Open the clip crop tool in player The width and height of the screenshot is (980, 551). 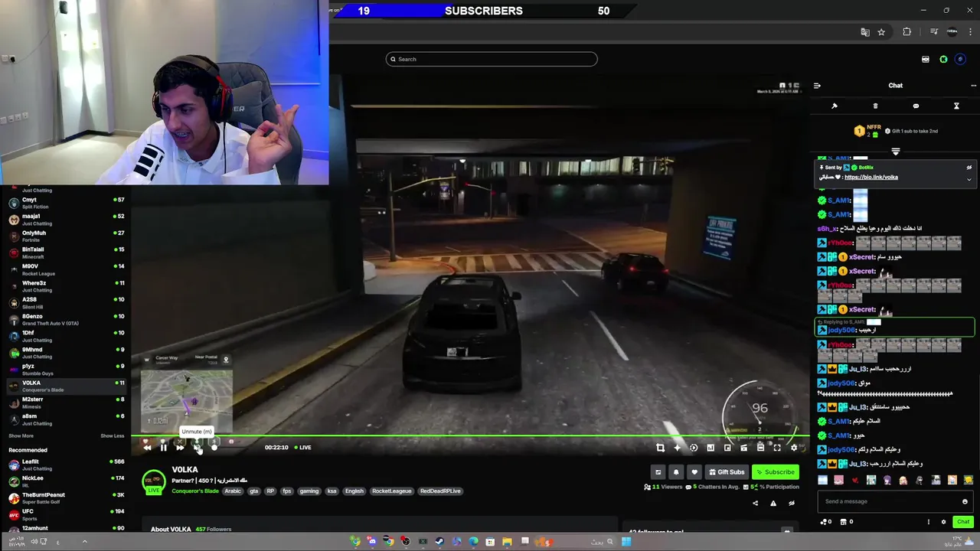[x=660, y=448]
